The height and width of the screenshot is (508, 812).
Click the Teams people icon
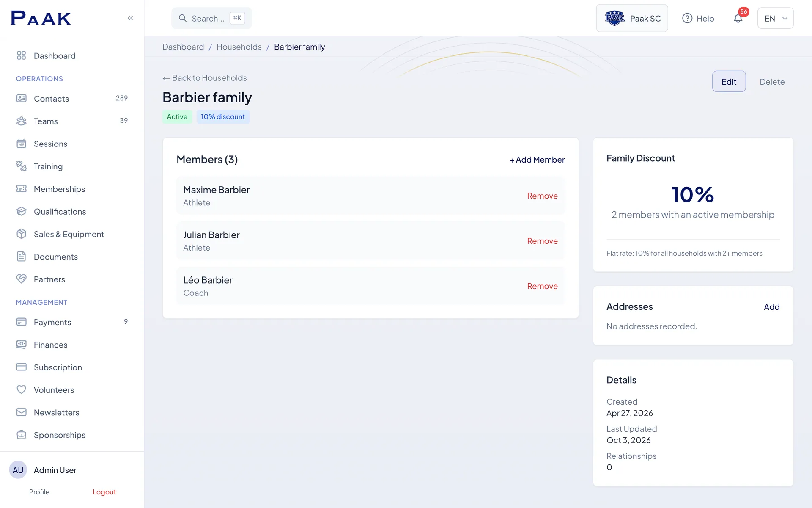[x=21, y=121]
